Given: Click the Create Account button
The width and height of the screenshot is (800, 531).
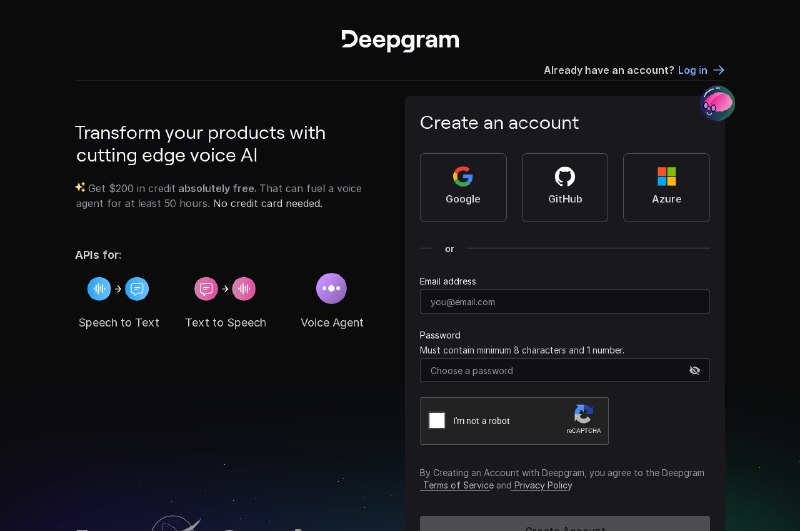Looking at the screenshot, I should coord(565,524).
